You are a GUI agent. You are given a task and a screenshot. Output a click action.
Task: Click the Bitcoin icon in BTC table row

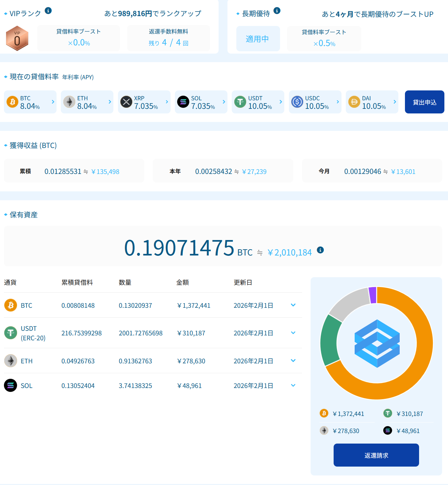(x=11, y=305)
